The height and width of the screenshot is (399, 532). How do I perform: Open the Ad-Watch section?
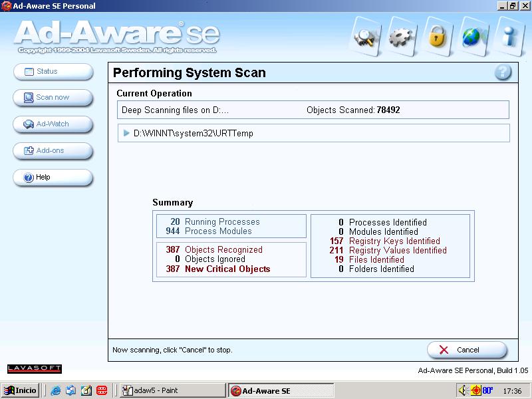tap(53, 124)
